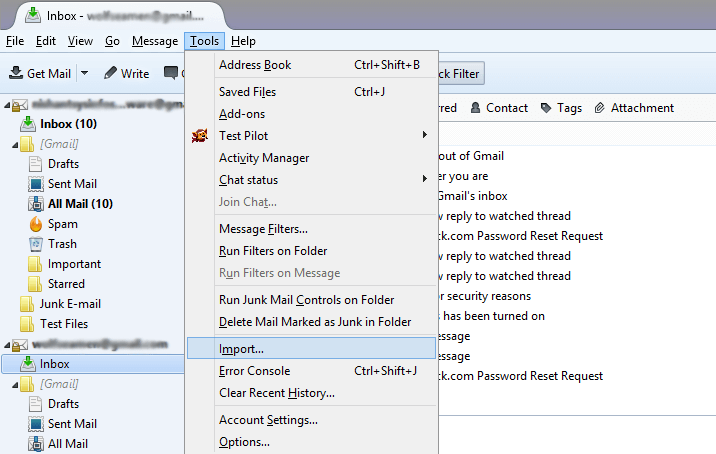Click the Test Pilot mascot icon
The width and height of the screenshot is (716, 454).
pos(200,135)
